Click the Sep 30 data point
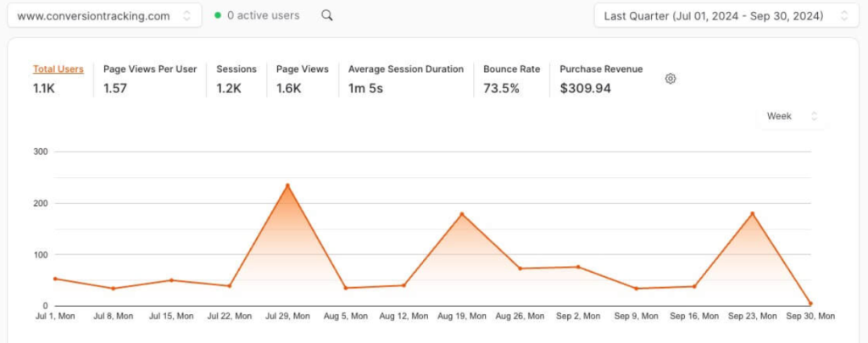Image resolution: width=868 pixels, height=343 pixels. (810, 303)
